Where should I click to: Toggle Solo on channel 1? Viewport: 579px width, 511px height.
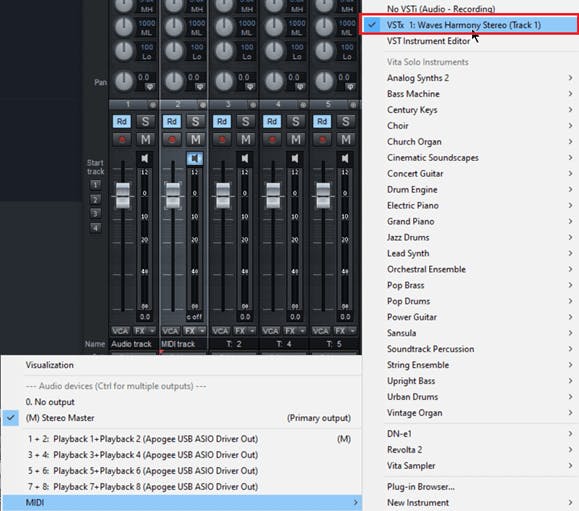click(145, 121)
